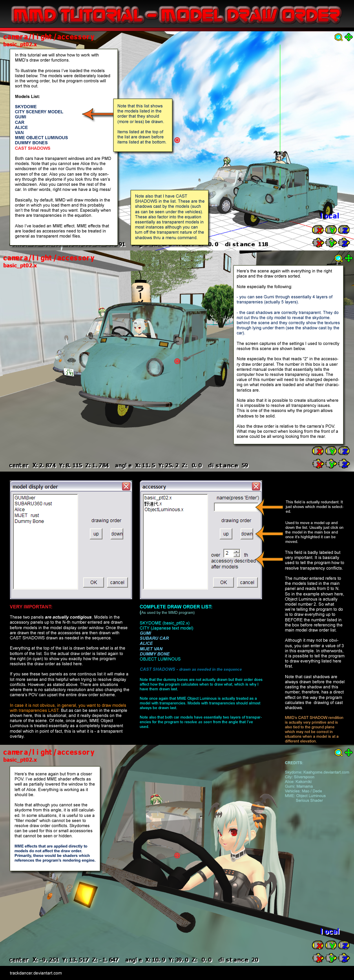This screenshot has width=354, height=980.
Task: Click the zoom magnifier in the distance 20 viewport
Action: (x=338, y=753)
